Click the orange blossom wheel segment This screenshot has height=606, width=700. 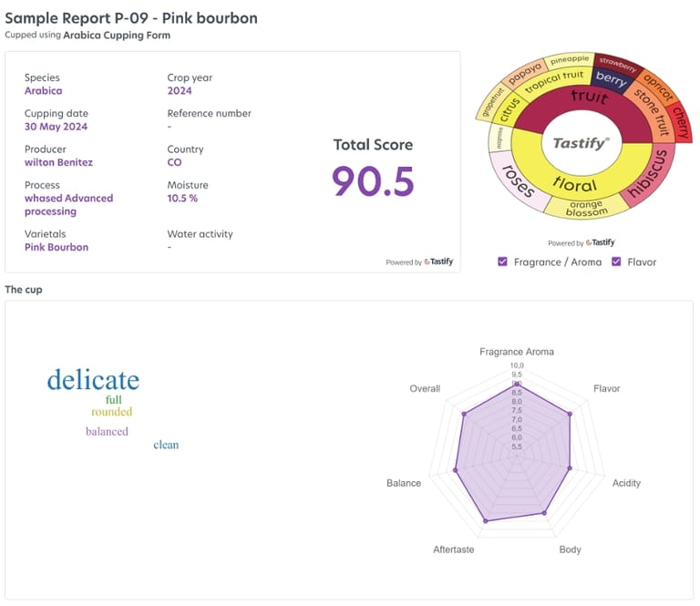pyautogui.click(x=586, y=207)
